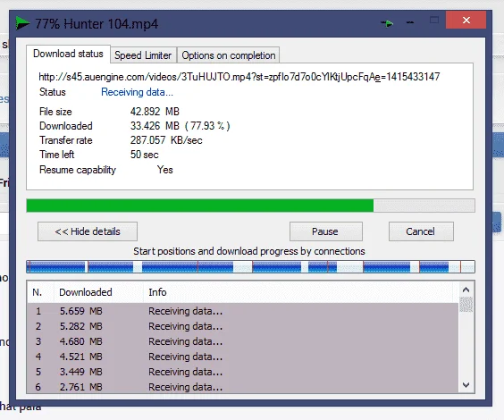The width and height of the screenshot is (504, 420).
Task: Select connection 6 row with 2.761 MB
Action: coord(243,386)
